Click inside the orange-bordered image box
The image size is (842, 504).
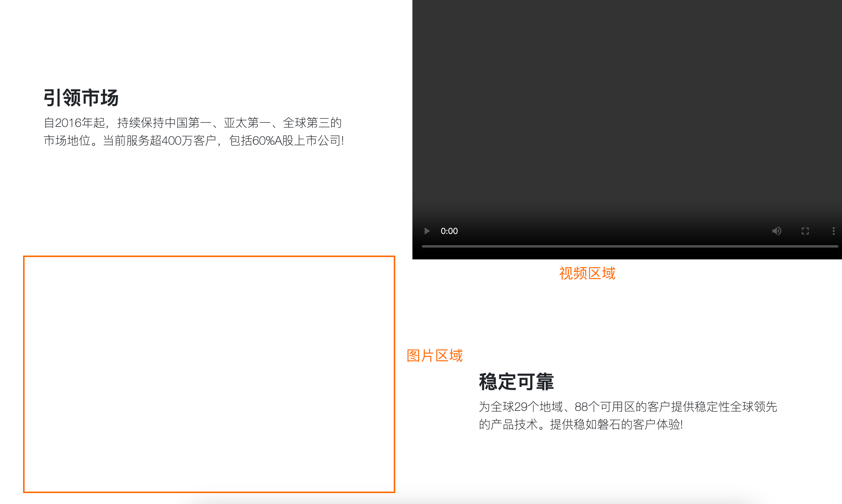pyautogui.click(x=209, y=374)
